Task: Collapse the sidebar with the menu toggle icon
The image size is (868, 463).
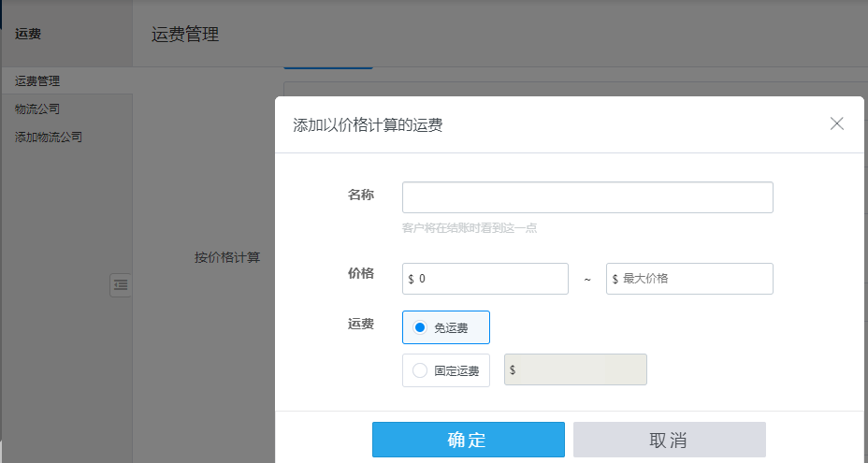Action: [121, 284]
